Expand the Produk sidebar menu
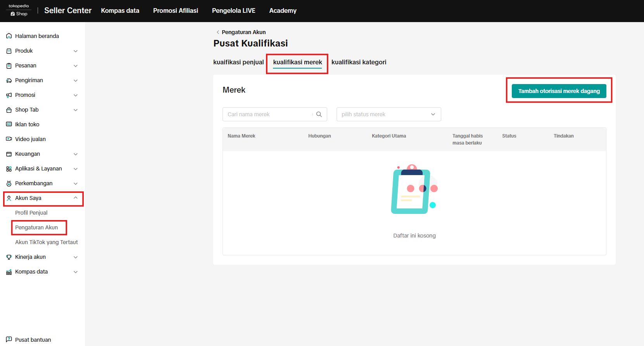Image resolution: width=644 pixels, height=346 pixels. pos(76,51)
